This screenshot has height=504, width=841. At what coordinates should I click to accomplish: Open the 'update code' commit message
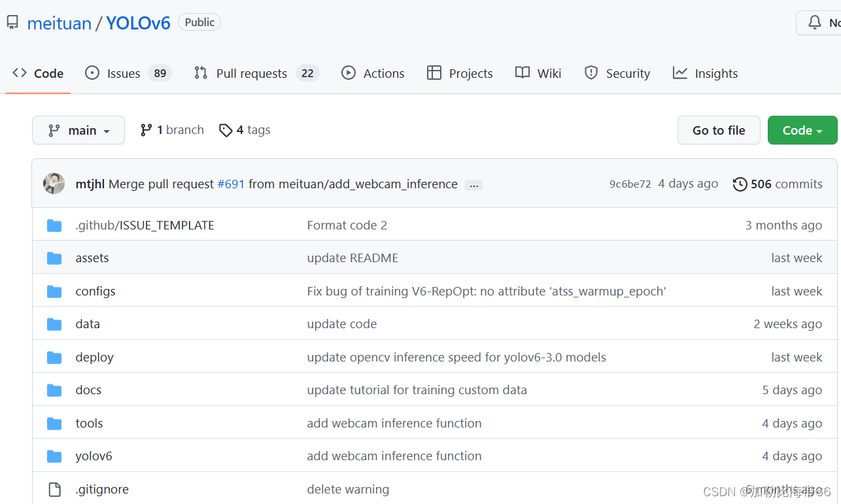(x=341, y=324)
